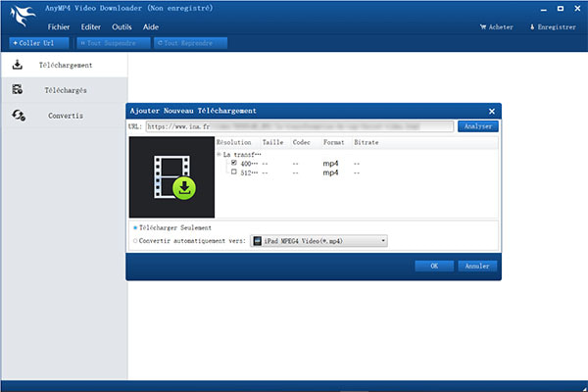588x392 pixels.
Task: Select Convertir automatiquement vers radio button
Action: tap(135, 241)
